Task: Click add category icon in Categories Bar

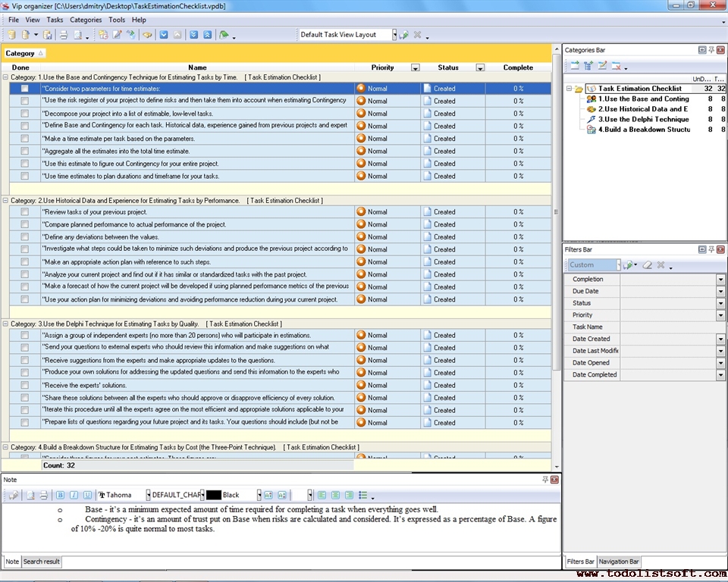Action: coord(575,66)
